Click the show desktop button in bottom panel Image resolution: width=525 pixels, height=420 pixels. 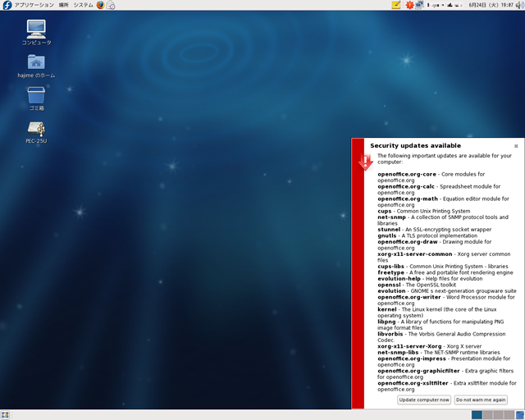(5, 415)
